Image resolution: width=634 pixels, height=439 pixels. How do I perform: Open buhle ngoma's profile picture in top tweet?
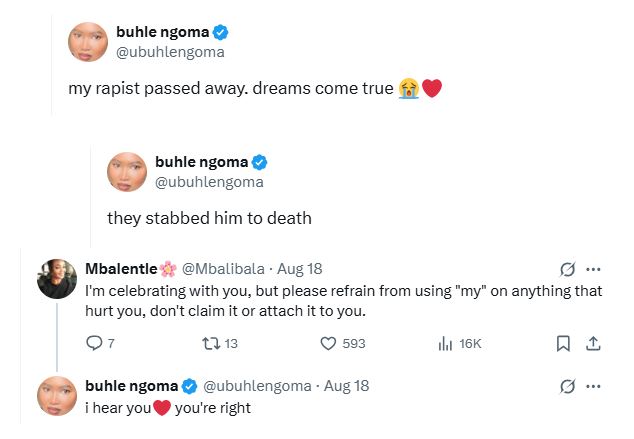(87, 42)
